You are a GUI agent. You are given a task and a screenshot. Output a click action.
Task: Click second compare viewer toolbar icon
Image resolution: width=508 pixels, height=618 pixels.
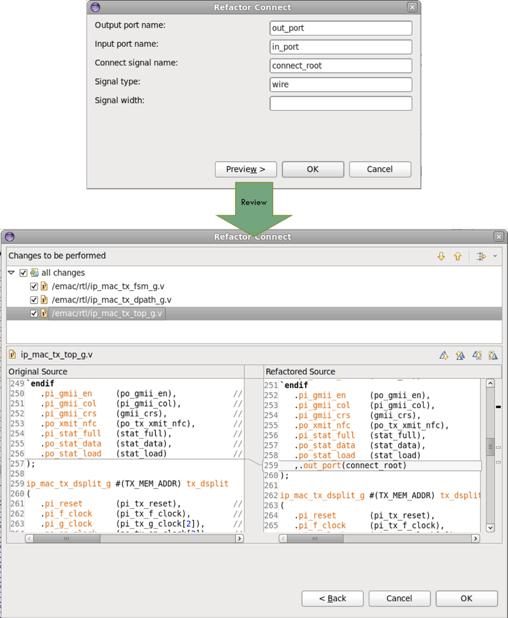click(x=460, y=356)
